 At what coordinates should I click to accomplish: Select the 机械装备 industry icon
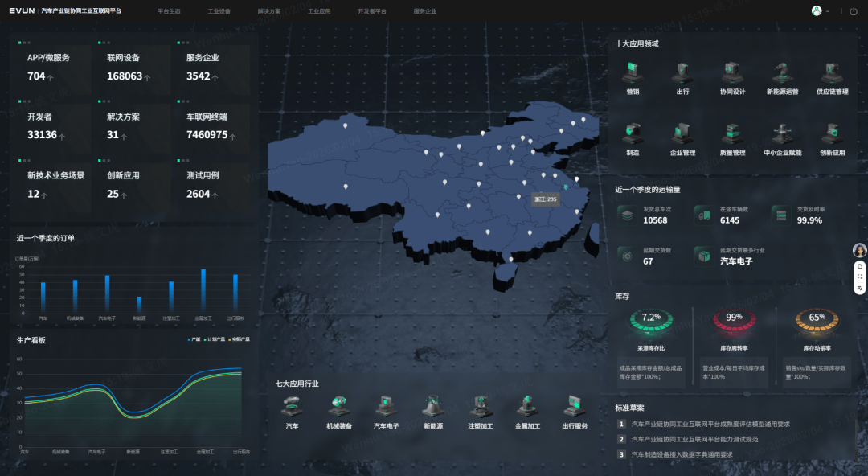pos(338,406)
